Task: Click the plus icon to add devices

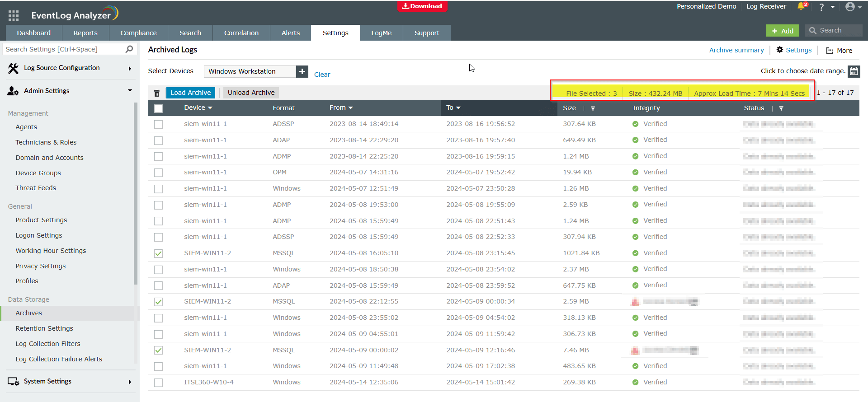Action: pyautogui.click(x=302, y=71)
